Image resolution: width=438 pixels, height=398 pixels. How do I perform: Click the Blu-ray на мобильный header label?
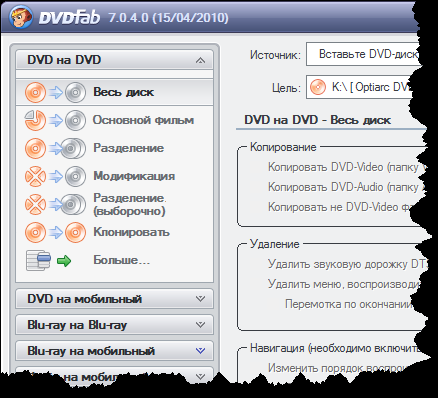pyautogui.click(x=91, y=351)
